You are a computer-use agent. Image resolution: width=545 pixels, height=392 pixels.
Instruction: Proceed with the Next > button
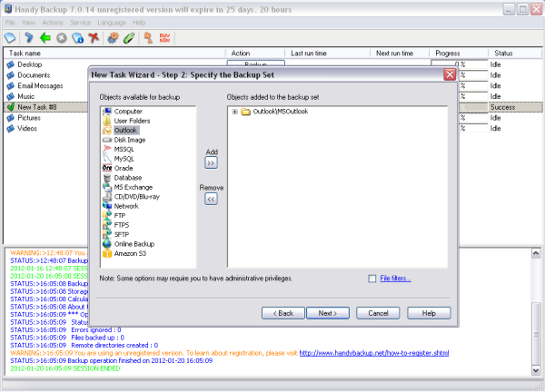tap(328, 313)
